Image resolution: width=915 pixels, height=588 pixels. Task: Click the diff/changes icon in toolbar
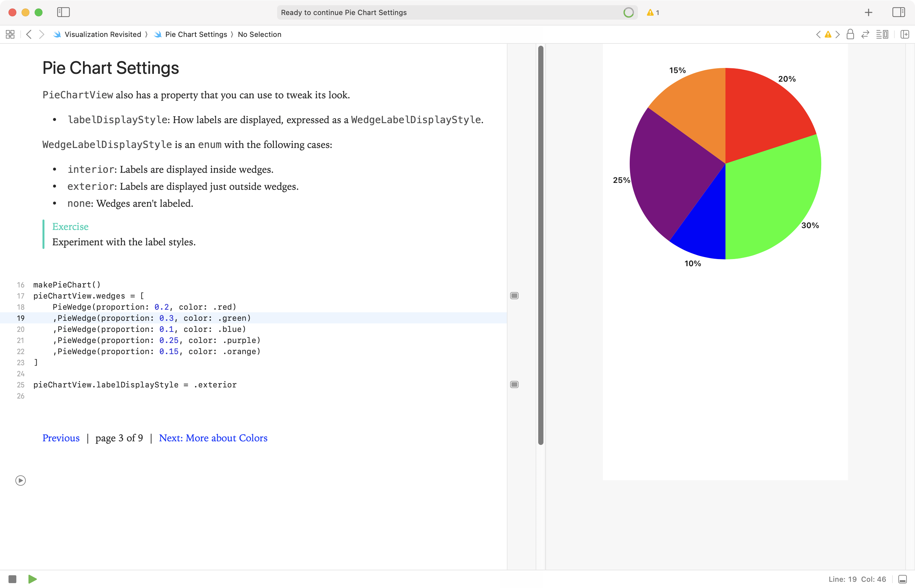866,34
